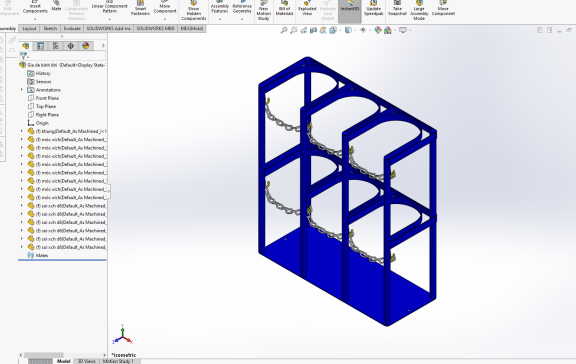The image size is (576, 364).
Task: Toggle Hide/Show Items eye icon
Action: 363,30
